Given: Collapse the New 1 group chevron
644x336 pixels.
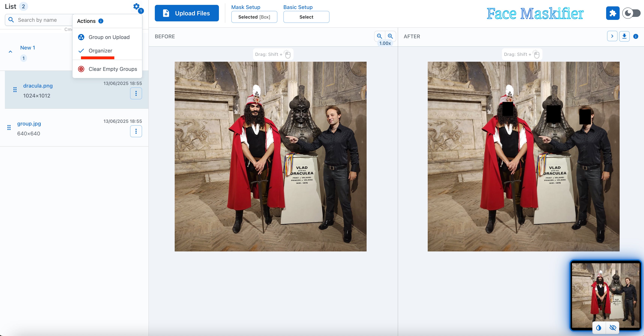Looking at the screenshot, I should (10, 52).
